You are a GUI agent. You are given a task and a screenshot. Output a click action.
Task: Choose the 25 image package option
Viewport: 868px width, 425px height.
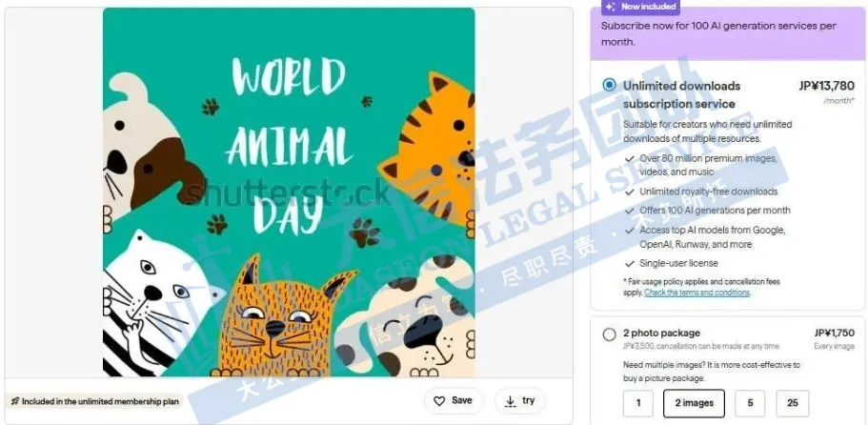(793, 403)
